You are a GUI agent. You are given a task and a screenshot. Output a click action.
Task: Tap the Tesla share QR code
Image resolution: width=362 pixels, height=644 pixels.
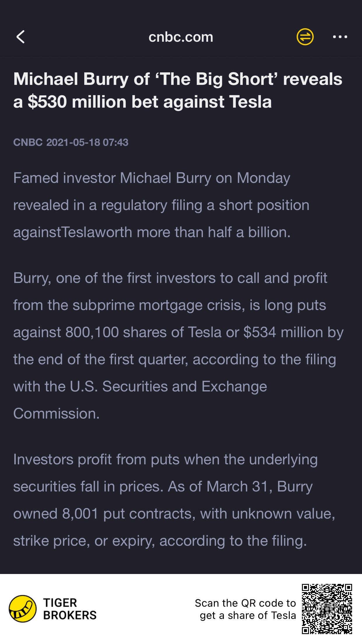point(327,609)
